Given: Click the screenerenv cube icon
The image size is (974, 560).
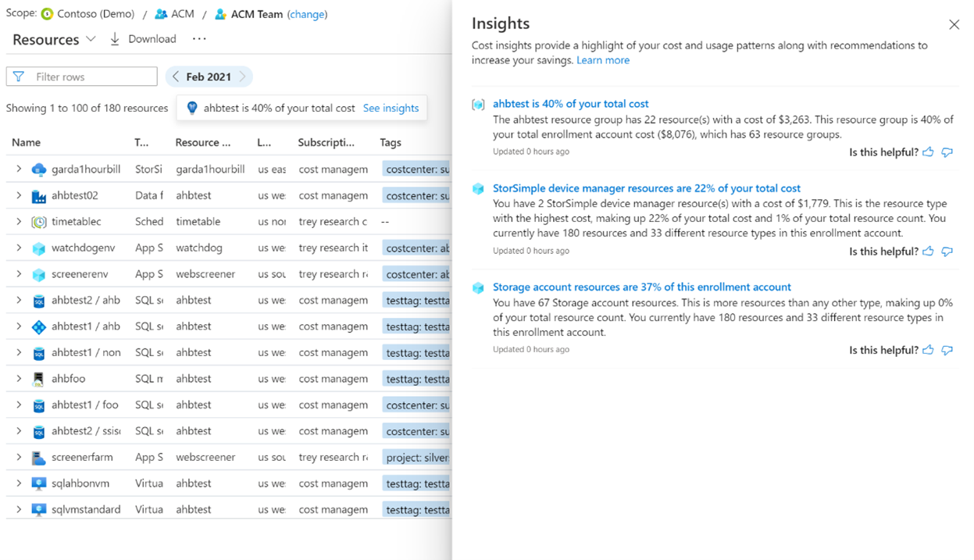Looking at the screenshot, I should click(x=39, y=274).
